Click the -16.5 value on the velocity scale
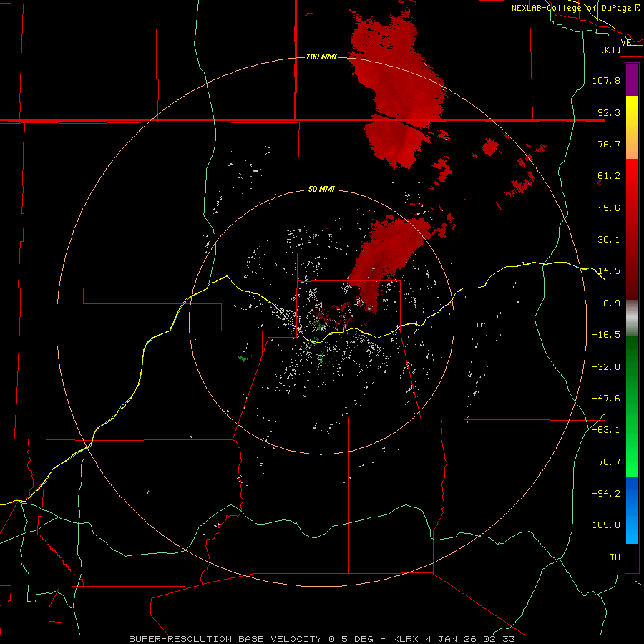The width and height of the screenshot is (644, 644). [606, 335]
